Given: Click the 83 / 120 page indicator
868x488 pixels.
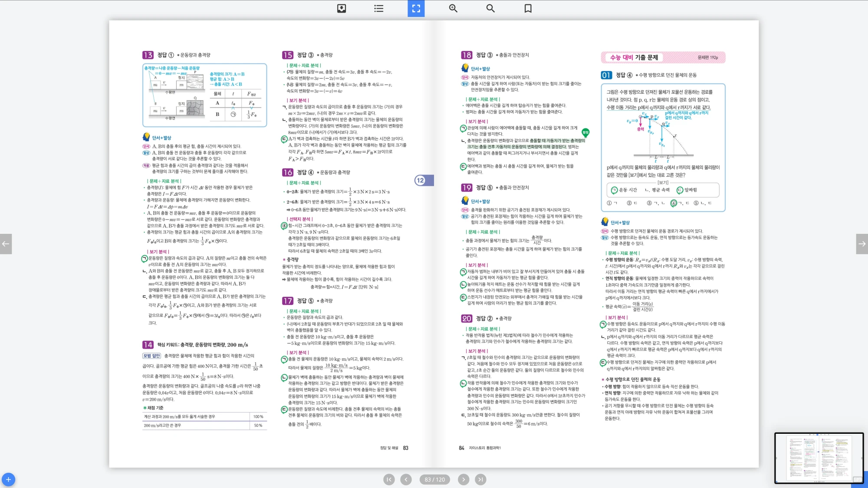Looking at the screenshot, I should (x=434, y=479).
